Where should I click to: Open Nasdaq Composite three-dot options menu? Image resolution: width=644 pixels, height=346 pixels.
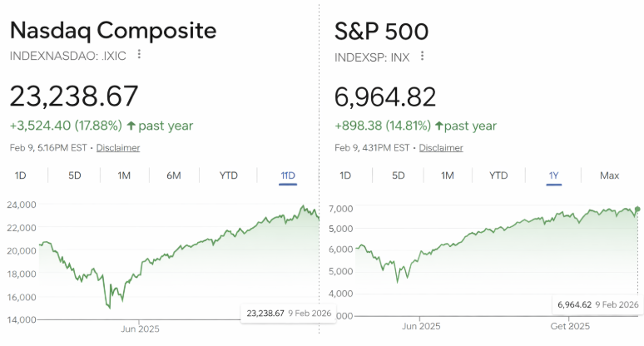[x=139, y=55]
